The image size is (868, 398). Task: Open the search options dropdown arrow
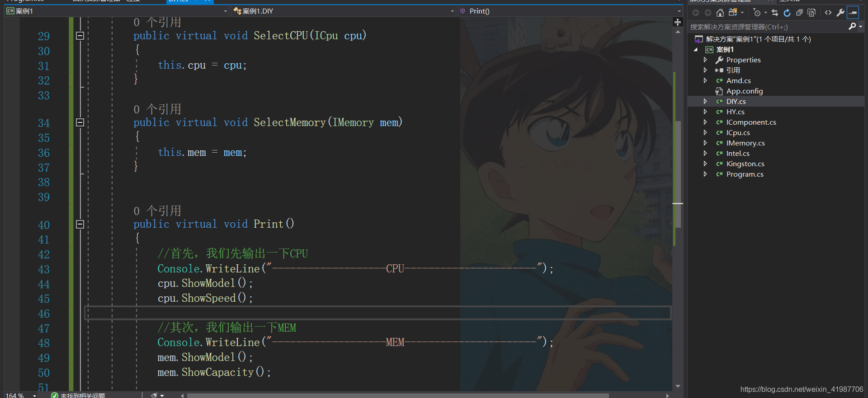[x=860, y=27]
